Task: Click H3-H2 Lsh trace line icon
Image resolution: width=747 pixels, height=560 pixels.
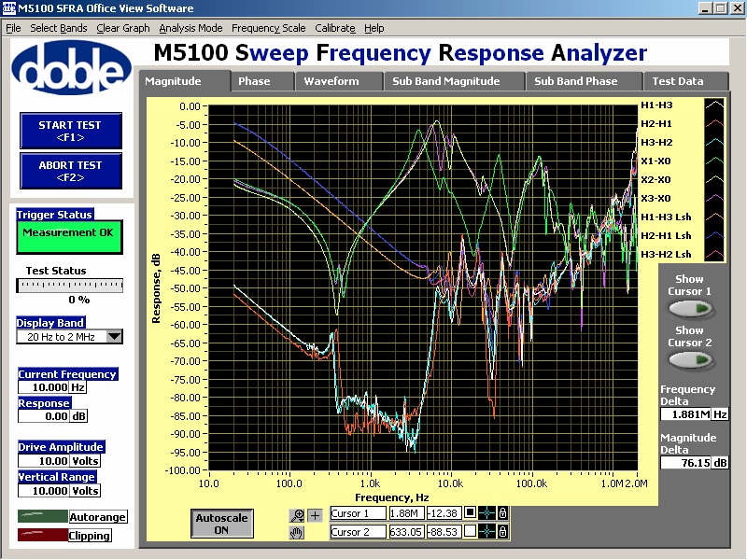Action: [x=714, y=254]
